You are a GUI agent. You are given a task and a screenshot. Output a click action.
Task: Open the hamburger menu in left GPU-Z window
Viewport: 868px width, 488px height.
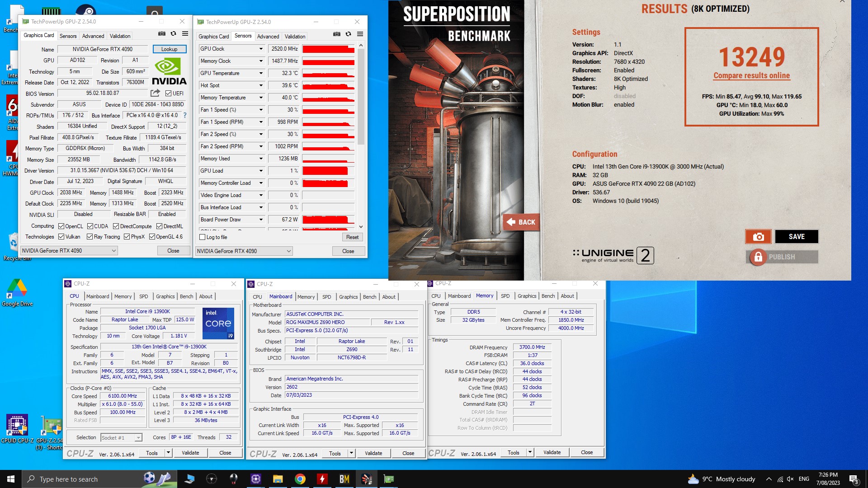point(185,34)
